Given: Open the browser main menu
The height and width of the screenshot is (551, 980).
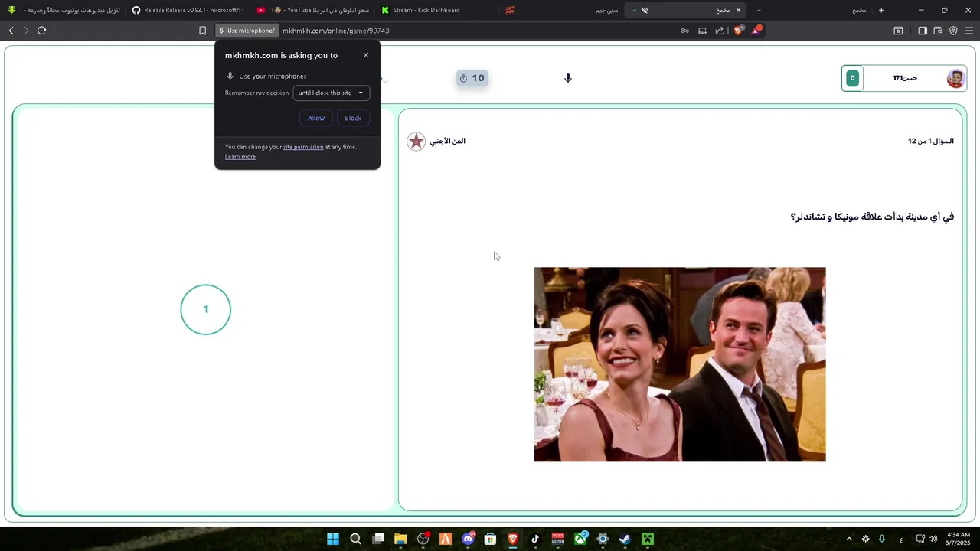Looking at the screenshot, I should click(x=969, y=31).
